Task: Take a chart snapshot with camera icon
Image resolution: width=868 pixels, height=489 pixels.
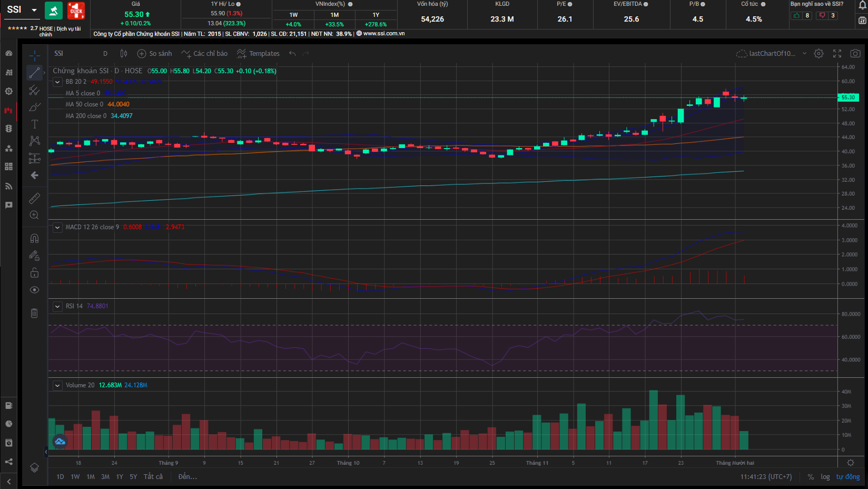Action: coord(855,54)
